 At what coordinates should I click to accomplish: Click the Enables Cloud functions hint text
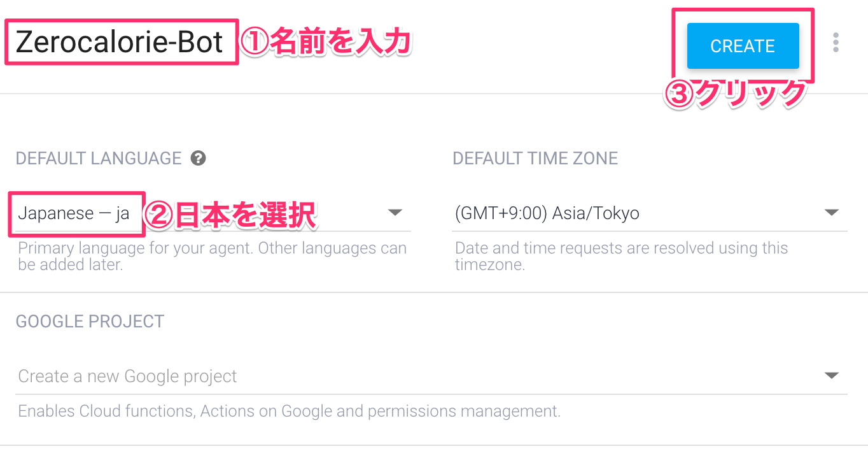(289, 411)
